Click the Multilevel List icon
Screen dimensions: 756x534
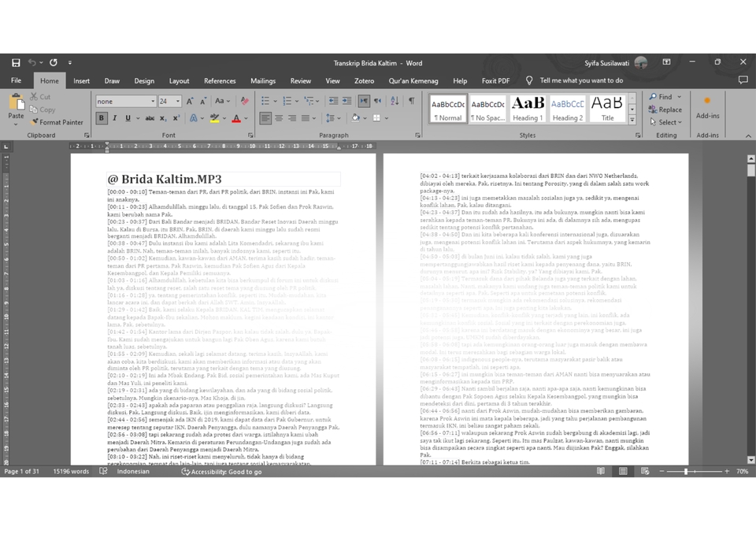click(309, 101)
